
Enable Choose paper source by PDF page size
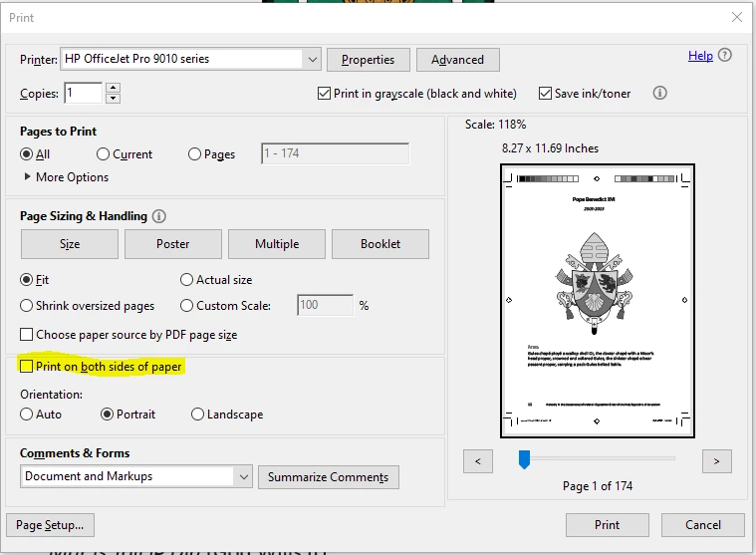click(x=27, y=334)
